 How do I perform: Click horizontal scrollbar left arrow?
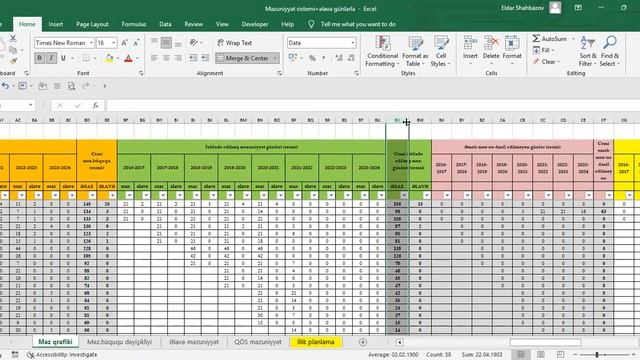pos(400,342)
